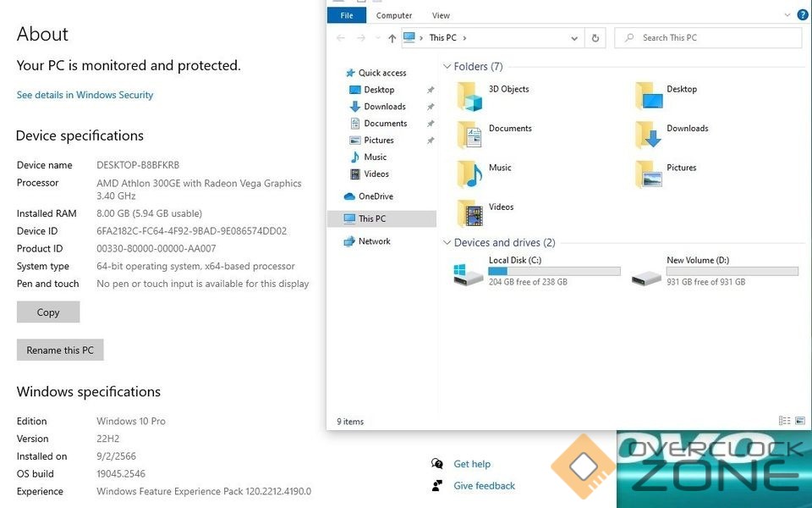The height and width of the screenshot is (508, 812).
Task: Click the 204 GB free of 238 GB text
Action: point(528,282)
